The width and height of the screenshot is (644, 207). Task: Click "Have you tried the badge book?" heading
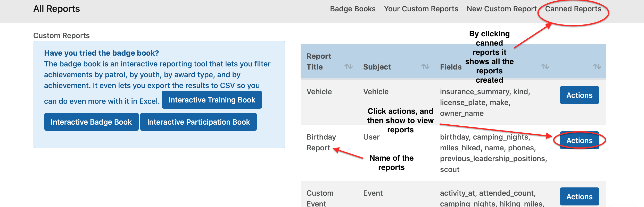click(101, 53)
